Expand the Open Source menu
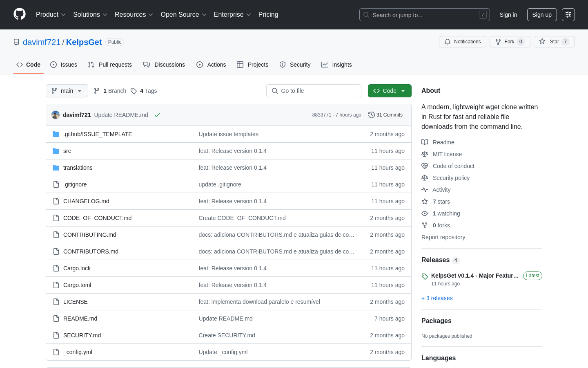Image resolution: width=588 pixels, height=368 pixels. click(184, 15)
